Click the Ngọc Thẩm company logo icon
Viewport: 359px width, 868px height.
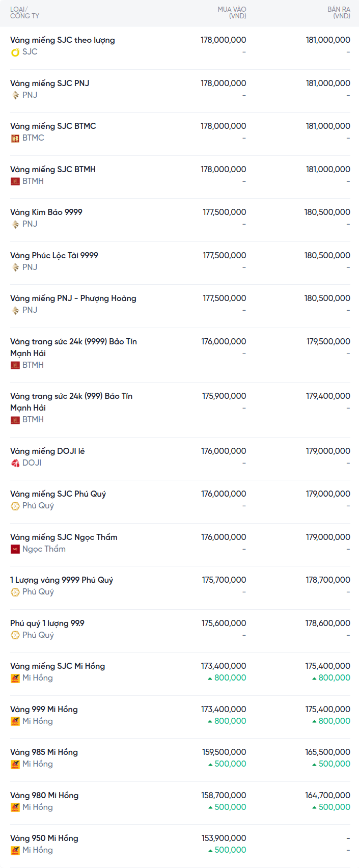[x=15, y=549]
